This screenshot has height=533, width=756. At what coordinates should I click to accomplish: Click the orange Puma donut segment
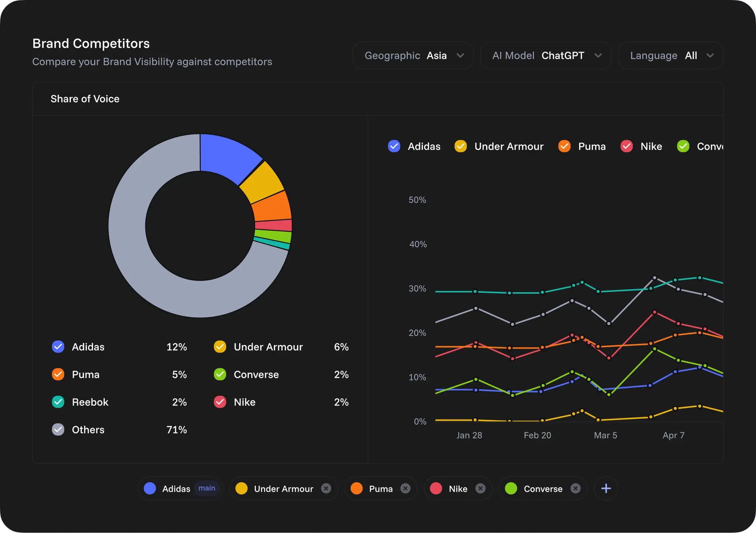272,208
